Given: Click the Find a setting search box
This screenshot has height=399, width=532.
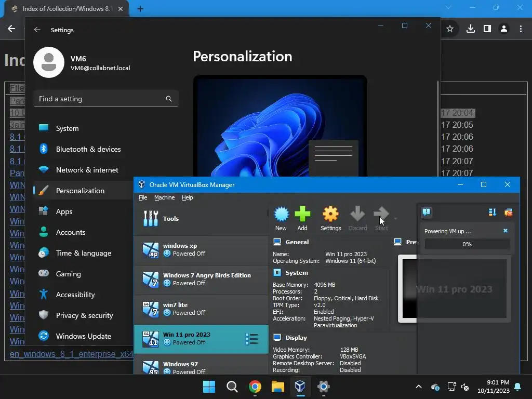Looking at the screenshot, I should [106, 99].
